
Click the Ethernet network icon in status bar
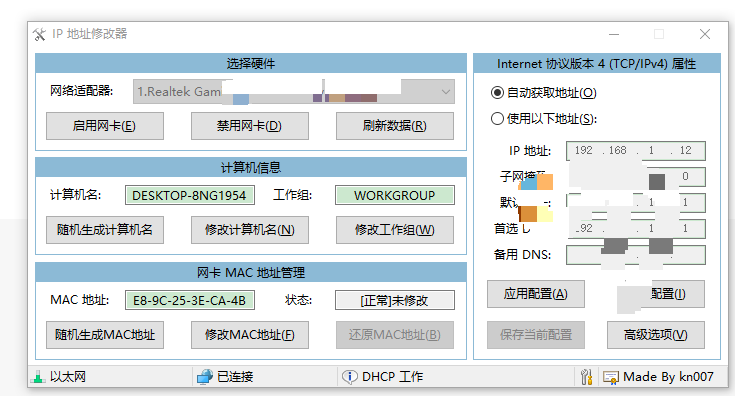tap(38, 377)
